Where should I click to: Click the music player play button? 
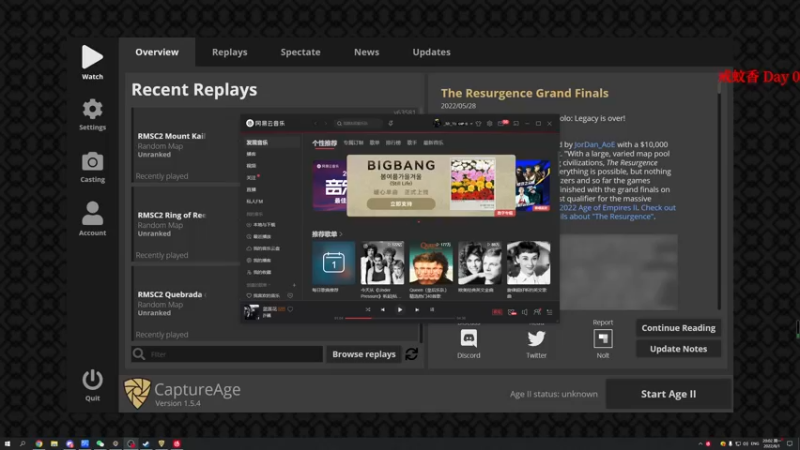[x=400, y=310]
